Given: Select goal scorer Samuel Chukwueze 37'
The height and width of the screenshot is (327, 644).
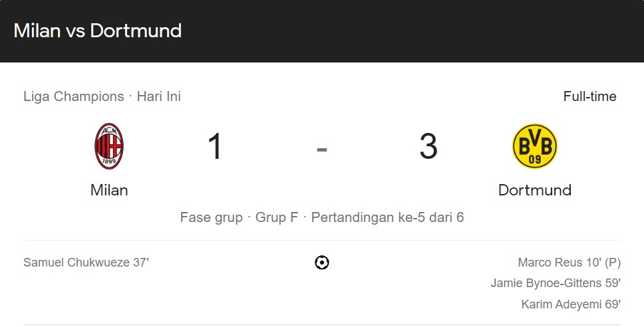Looking at the screenshot, I should (x=86, y=263).
